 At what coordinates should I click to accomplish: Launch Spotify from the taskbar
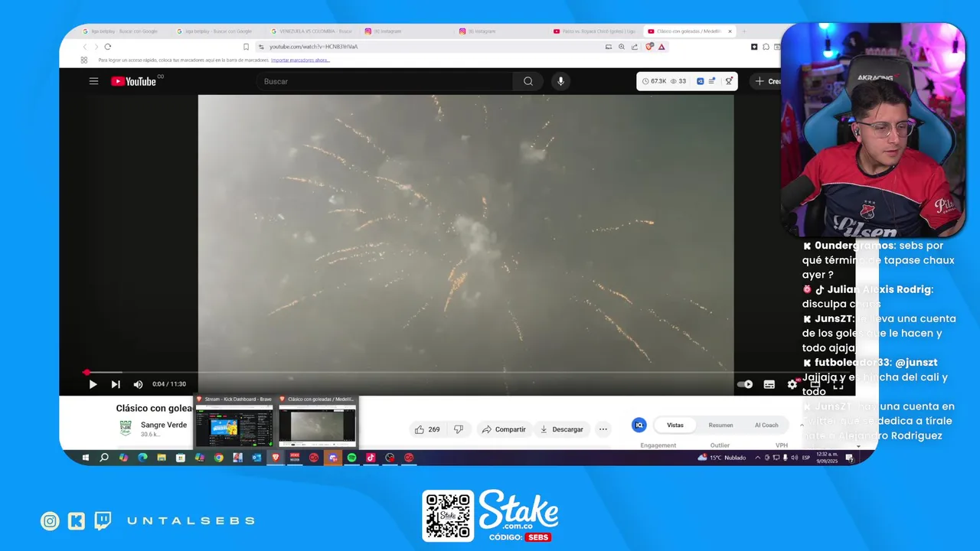351,458
